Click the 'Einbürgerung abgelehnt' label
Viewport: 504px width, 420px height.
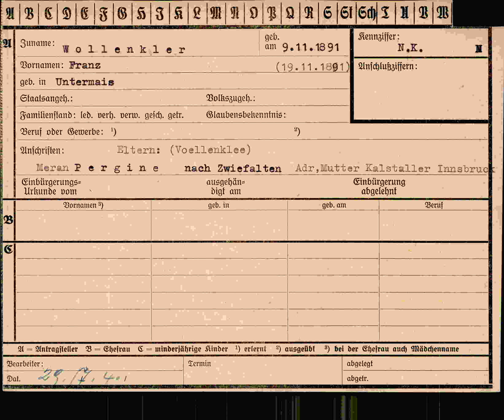(x=379, y=187)
